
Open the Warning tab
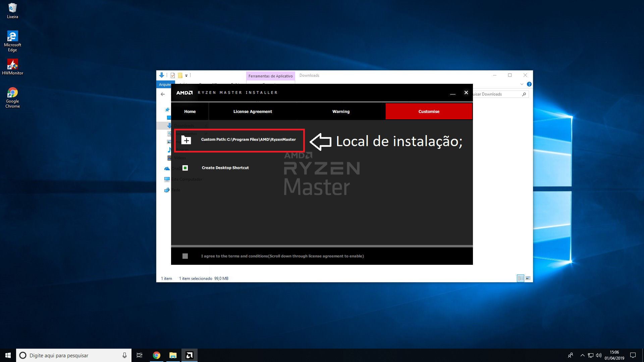(341, 112)
